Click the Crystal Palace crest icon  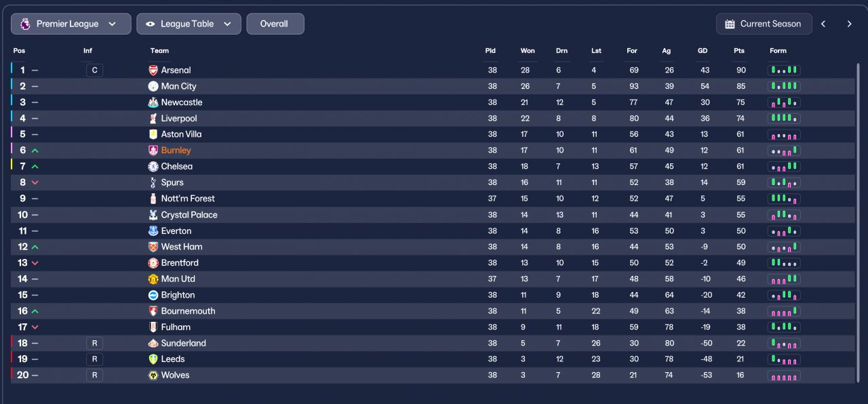pos(153,215)
